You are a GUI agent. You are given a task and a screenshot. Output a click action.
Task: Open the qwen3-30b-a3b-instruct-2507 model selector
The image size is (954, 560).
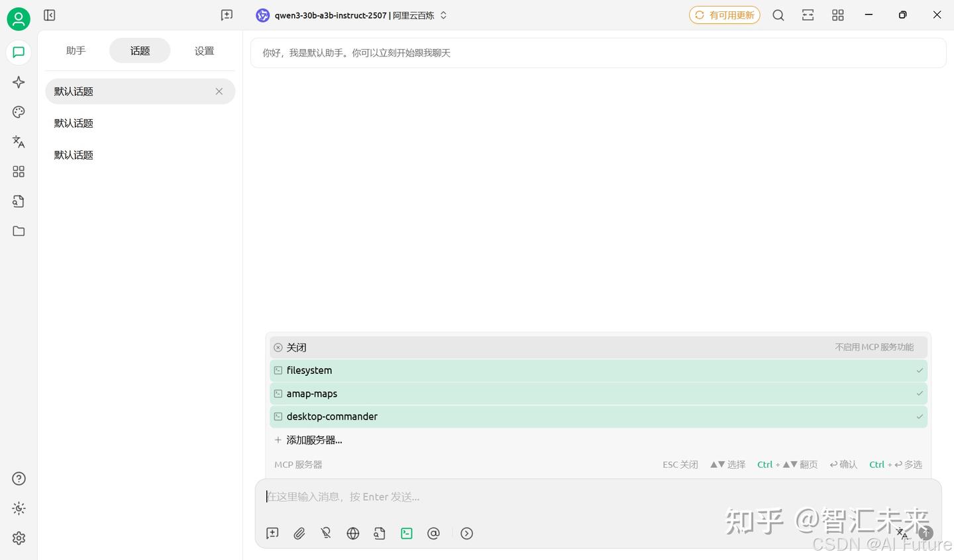click(x=352, y=15)
